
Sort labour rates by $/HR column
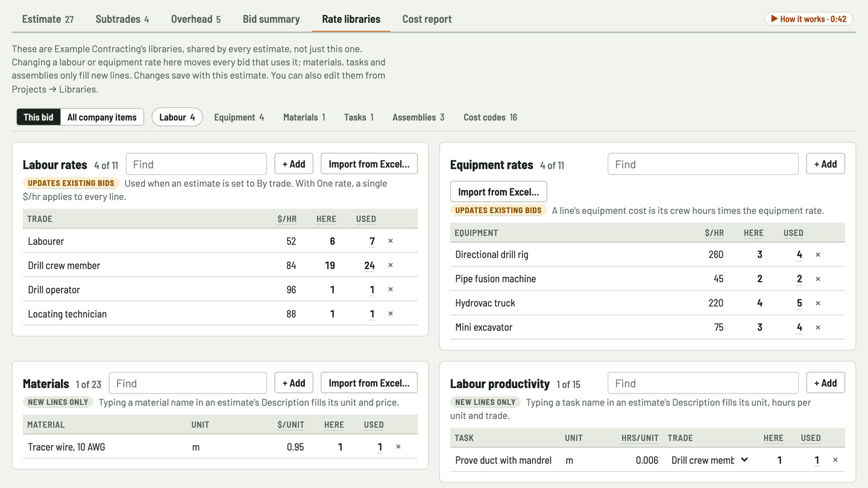tap(287, 219)
